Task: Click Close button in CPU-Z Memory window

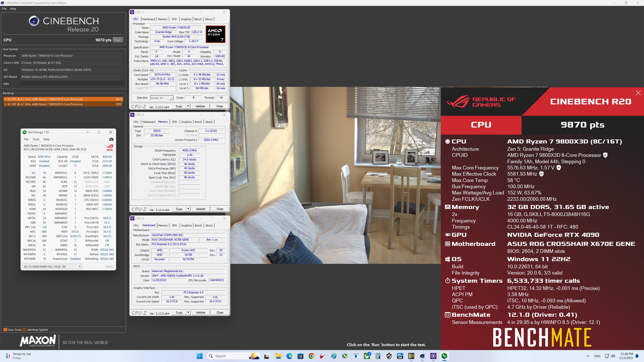Action: 220,209
